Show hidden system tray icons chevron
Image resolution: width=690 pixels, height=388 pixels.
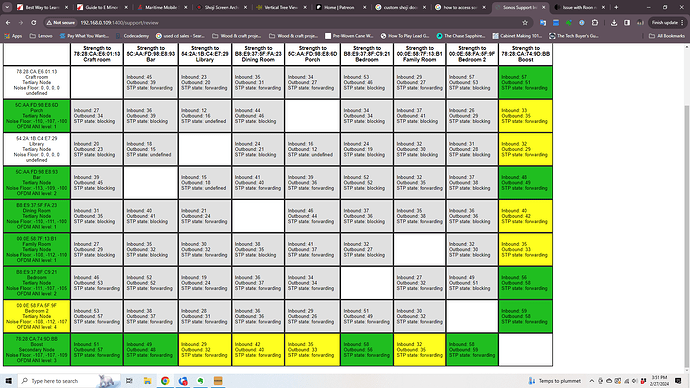[x=591, y=381]
